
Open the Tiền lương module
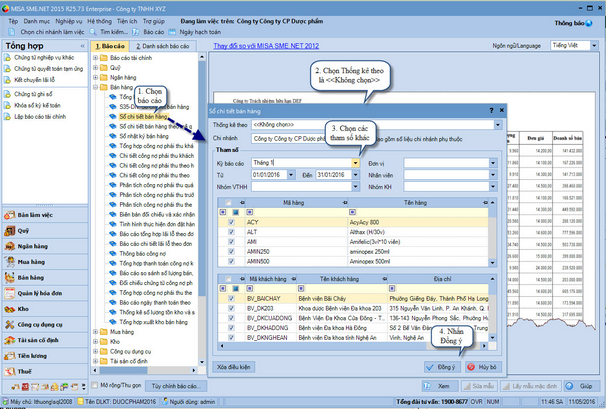(45, 356)
